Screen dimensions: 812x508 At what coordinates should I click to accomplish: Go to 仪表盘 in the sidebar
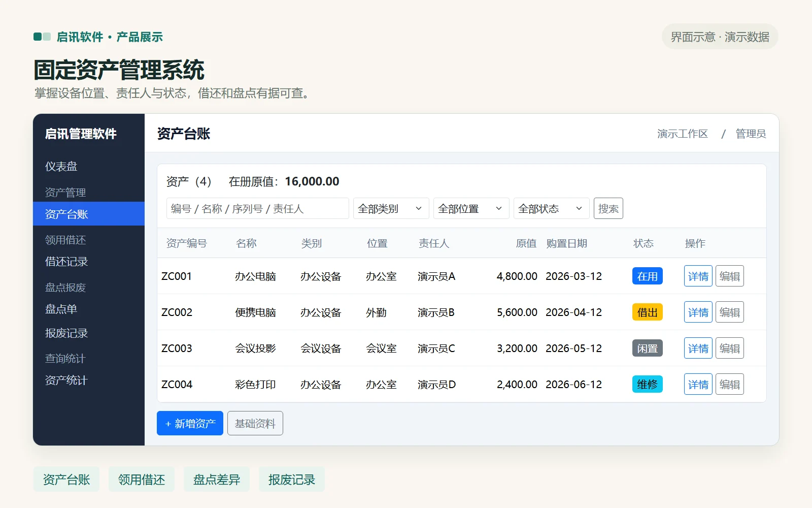(89, 166)
